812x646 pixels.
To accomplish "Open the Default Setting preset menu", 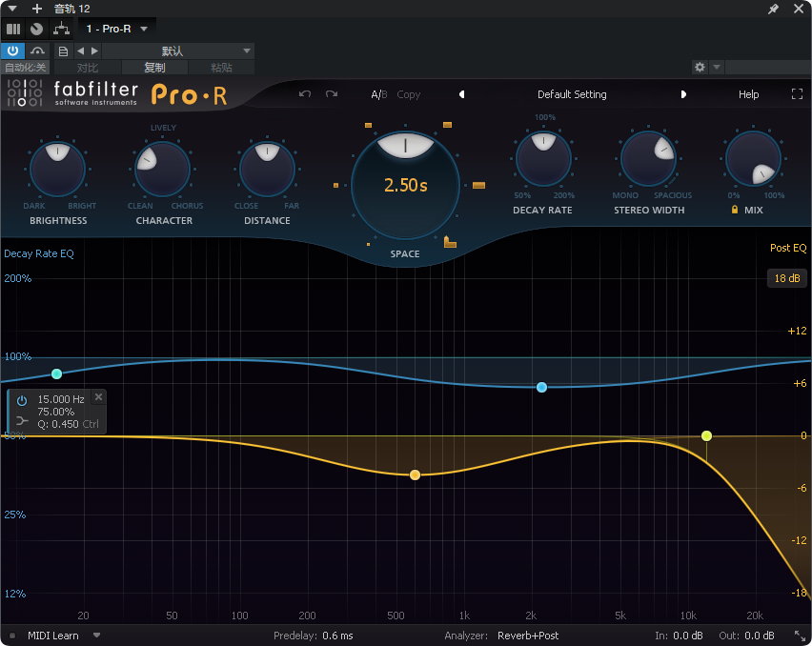I will [572, 94].
